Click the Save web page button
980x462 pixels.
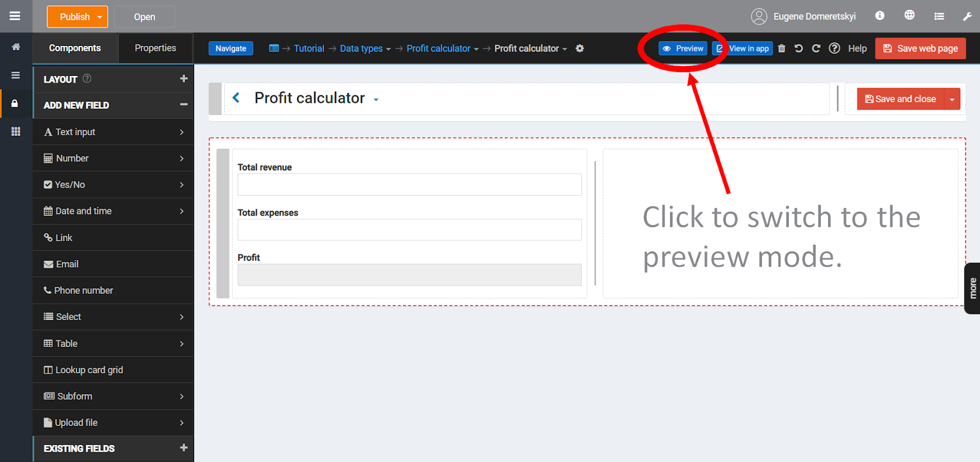click(921, 48)
